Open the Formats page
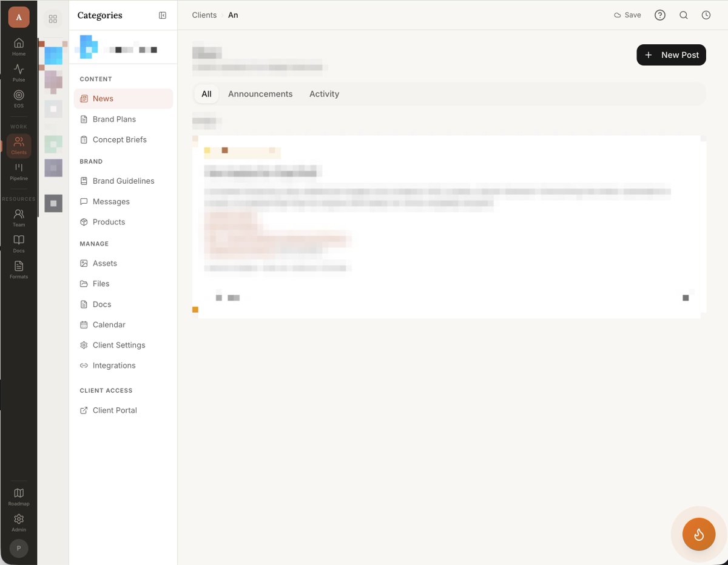The image size is (728, 565). (19, 270)
